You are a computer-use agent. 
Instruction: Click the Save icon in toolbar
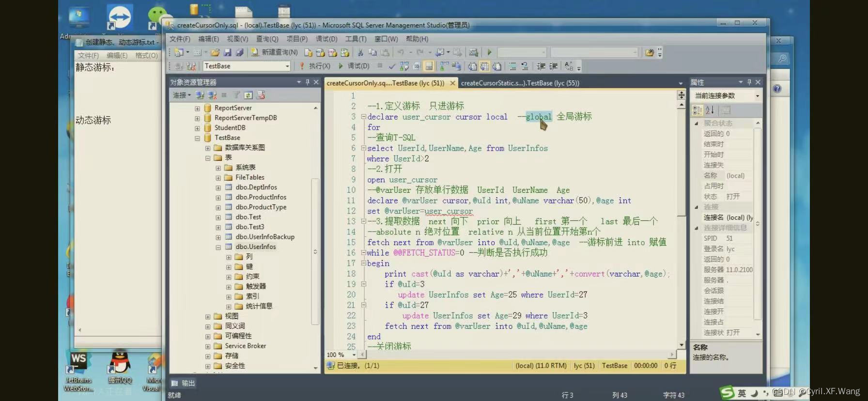pos(227,52)
